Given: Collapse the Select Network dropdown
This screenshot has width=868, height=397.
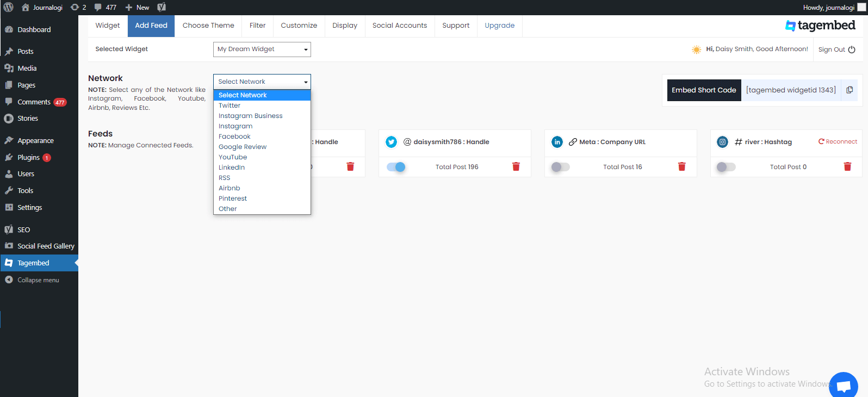Looking at the screenshot, I should point(262,82).
